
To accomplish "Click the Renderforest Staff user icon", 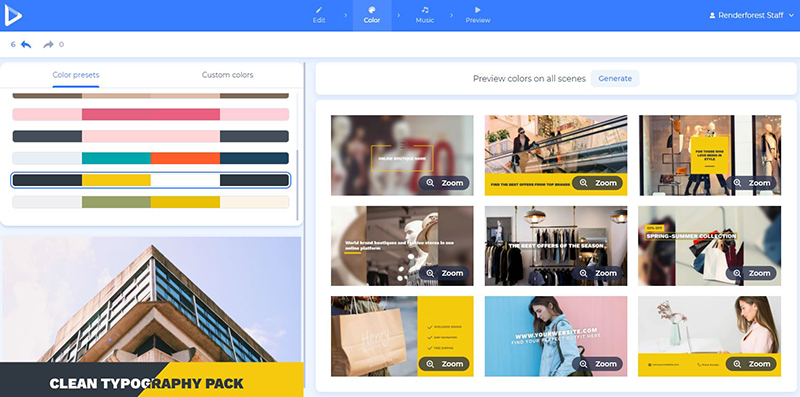I will [712, 15].
